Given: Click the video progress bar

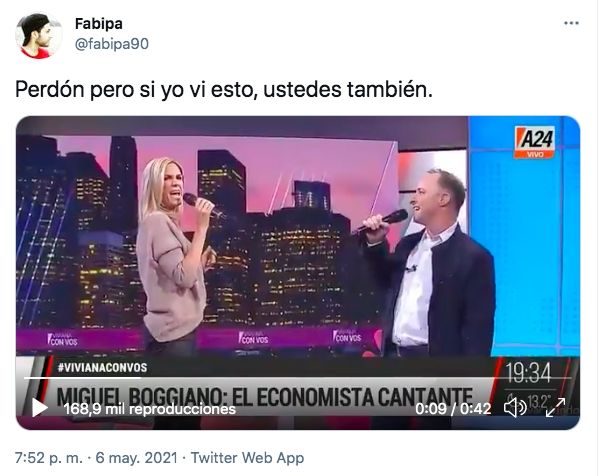Looking at the screenshot, I should point(297,378).
